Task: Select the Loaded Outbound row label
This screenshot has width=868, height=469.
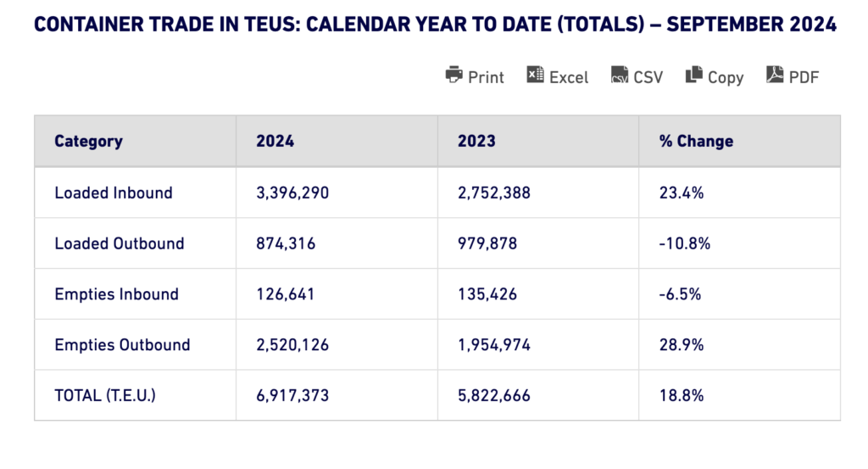Action: (120, 243)
